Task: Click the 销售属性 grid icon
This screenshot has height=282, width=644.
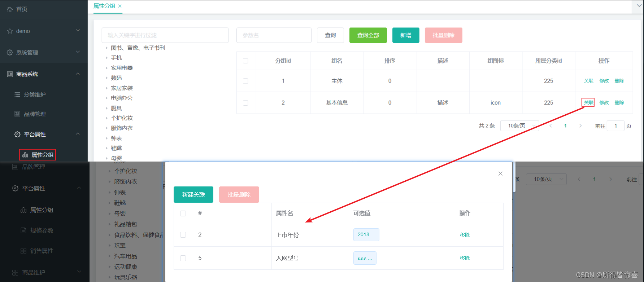Action: pyautogui.click(x=23, y=251)
